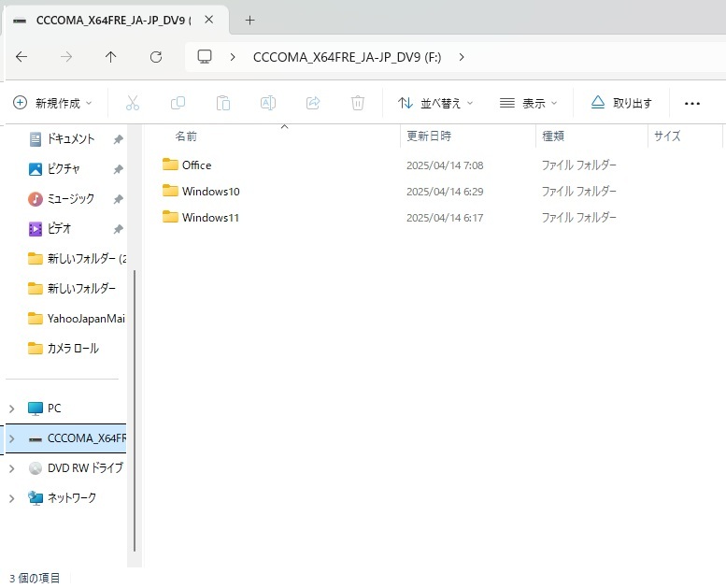Click the PC monitor icon in address bar

click(x=205, y=57)
